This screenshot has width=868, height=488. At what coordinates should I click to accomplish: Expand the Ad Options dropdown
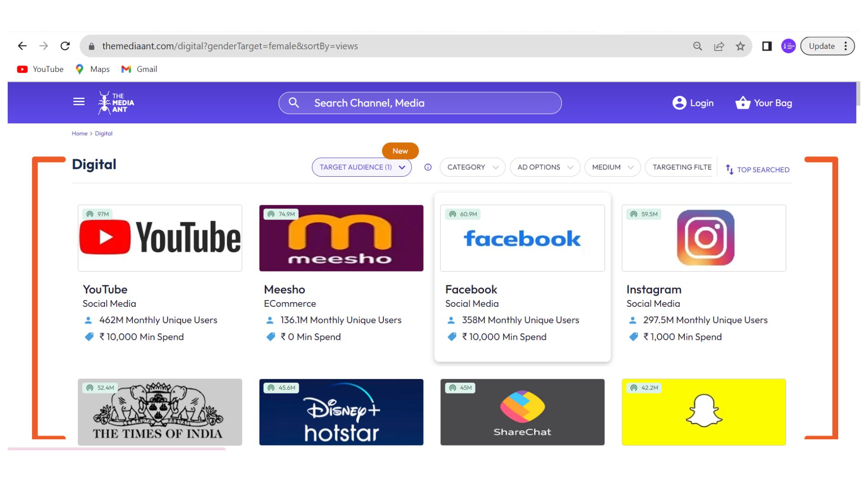point(544,167)
